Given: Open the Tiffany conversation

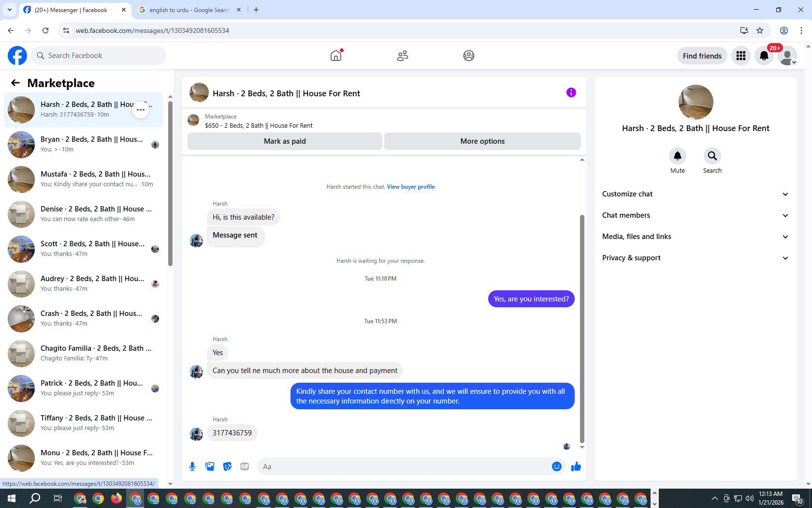Looking at the screenshot, I should tap(83, 423).
